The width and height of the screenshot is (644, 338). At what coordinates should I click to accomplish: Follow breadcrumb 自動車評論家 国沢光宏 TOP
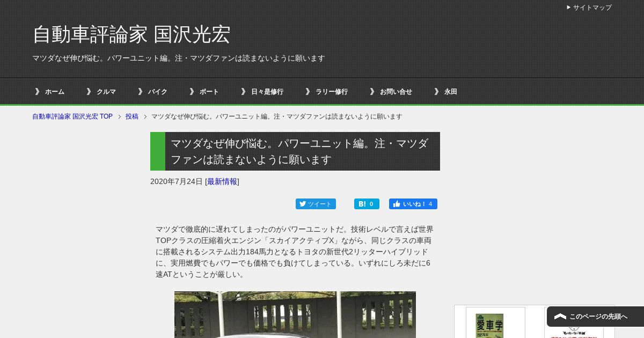[x=72, y=116]
